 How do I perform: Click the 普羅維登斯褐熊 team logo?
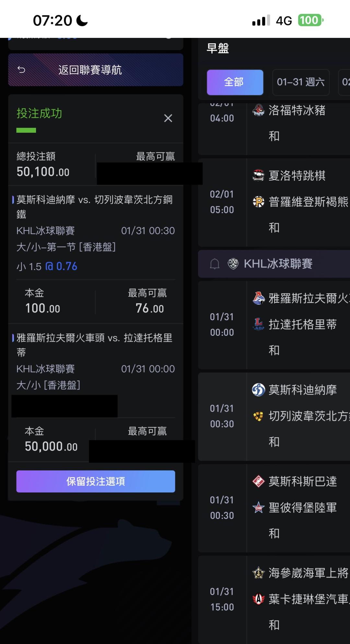tap(258, 202)
